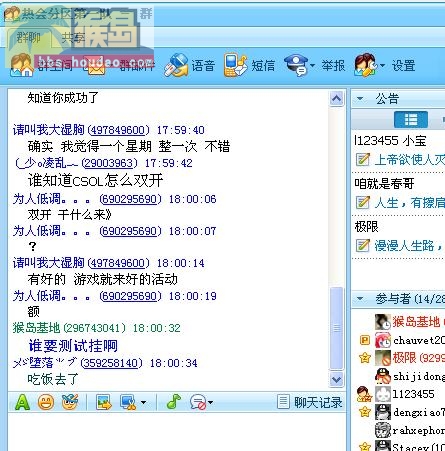Screen dimensions: 445x451
Task: Click the message 吃饭去了
Action: (x=53, y=379)
